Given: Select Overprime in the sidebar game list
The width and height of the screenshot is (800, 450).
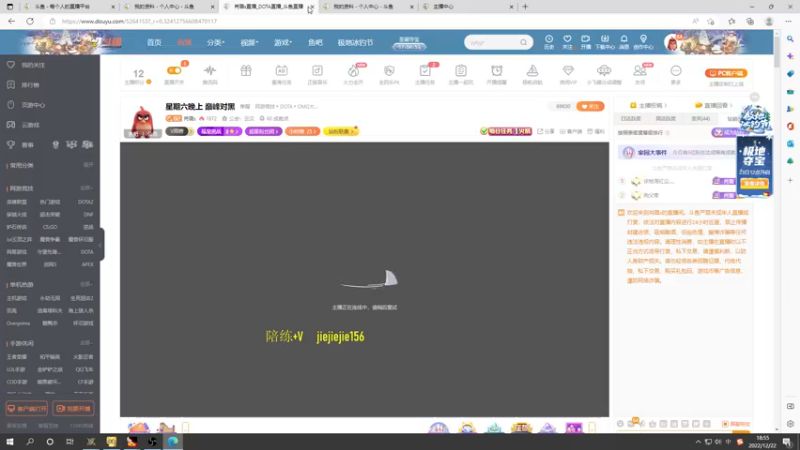Looking at the screenshot, I should click(x=18, y=323).
